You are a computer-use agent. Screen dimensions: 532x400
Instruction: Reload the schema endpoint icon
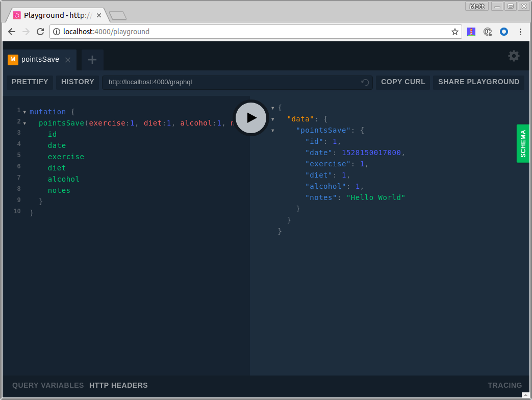365,82
